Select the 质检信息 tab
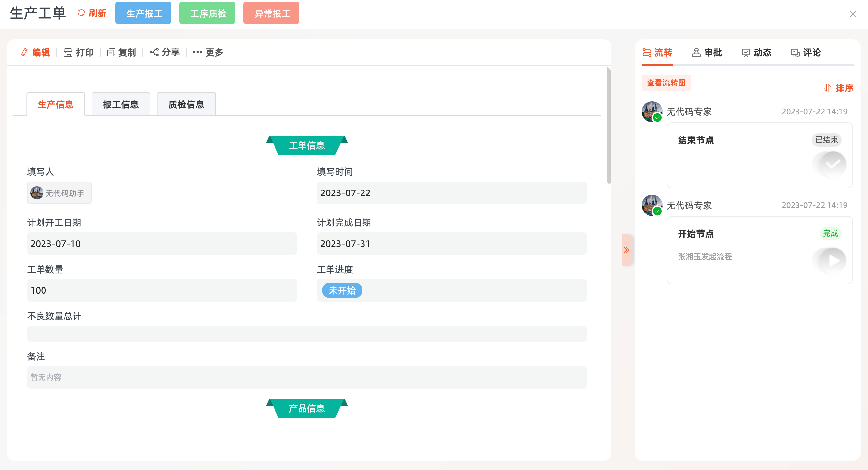The height and width of the screenshot is (470, 868). (x=186, y=104)
